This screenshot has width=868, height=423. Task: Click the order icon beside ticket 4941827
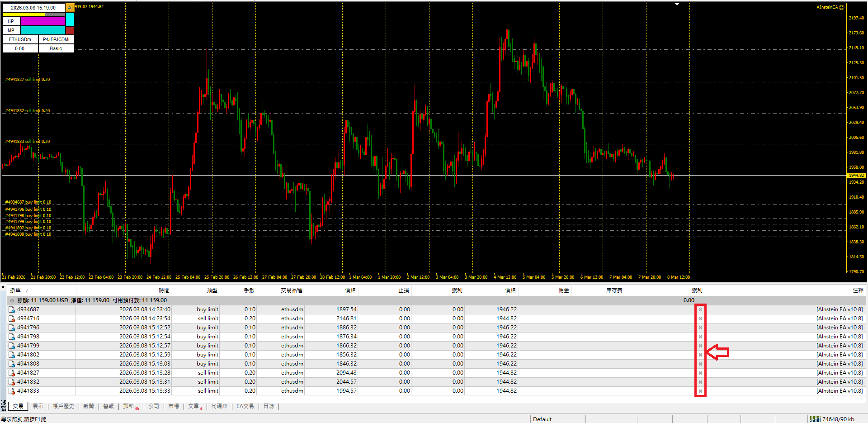pos(12,373)
